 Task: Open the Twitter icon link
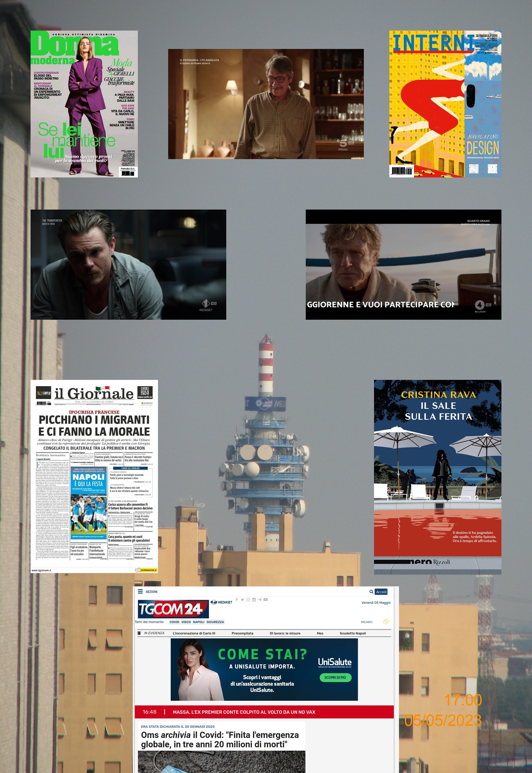tap(242, 600)
